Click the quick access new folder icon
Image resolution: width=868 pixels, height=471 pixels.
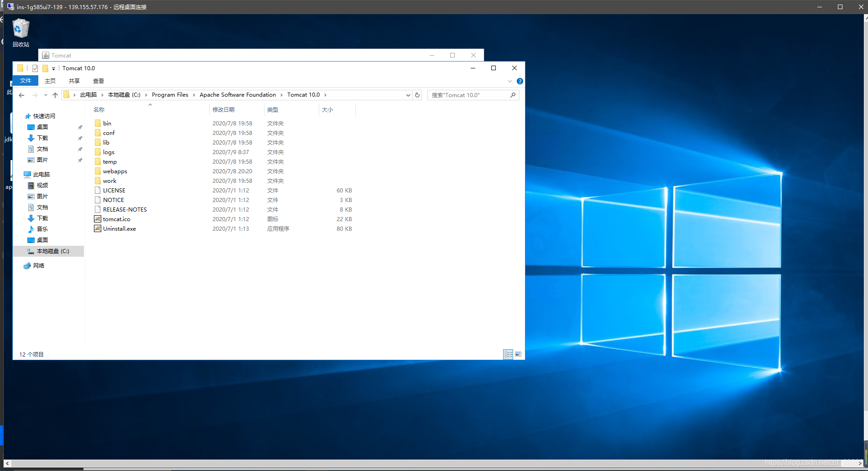[45, 68]
